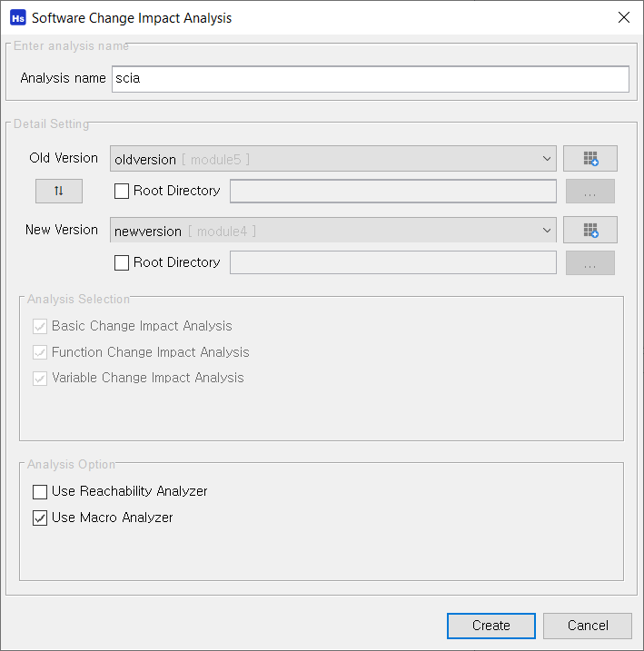Click the Hs application icon in title bar
This screenshot has height=651, width=644.
coord(18,18)
